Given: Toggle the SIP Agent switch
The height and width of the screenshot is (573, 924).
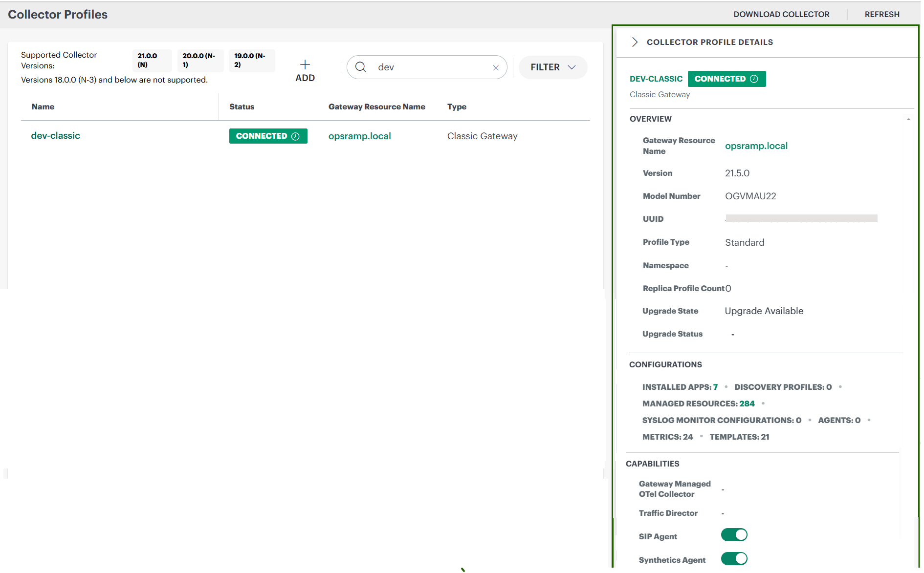Looking at the screenshot, I should (734, 535).
